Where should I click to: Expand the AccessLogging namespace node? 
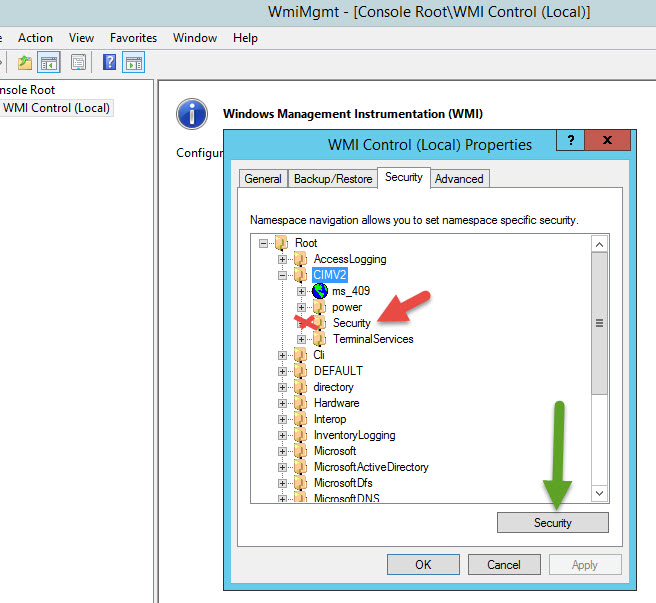[282, 259]
